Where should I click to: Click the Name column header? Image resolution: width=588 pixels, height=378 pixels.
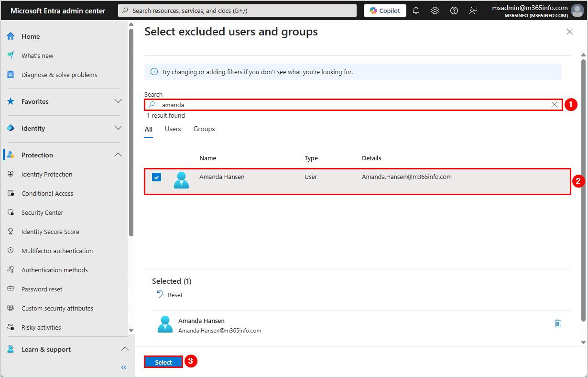click(x=208, y=158)
